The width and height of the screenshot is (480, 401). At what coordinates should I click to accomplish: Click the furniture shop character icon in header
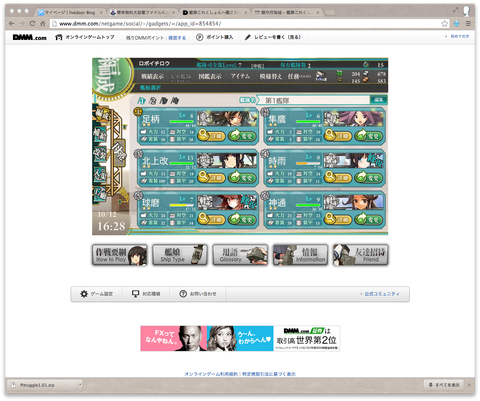[321, 76]
